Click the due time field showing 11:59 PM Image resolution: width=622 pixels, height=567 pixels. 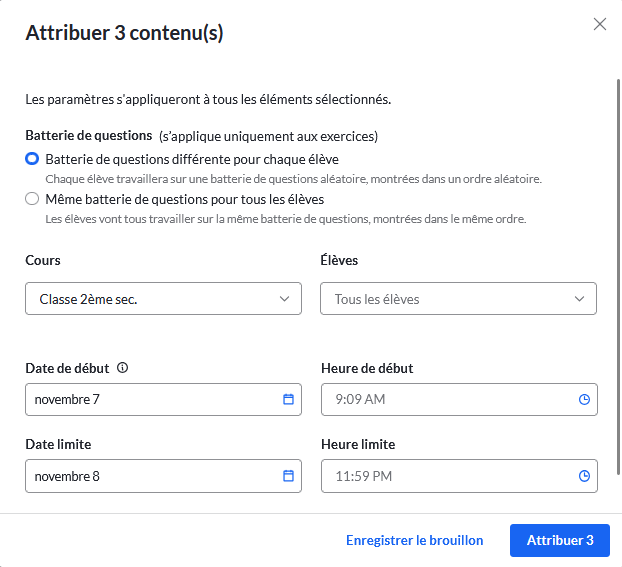[x=445, y=476]
